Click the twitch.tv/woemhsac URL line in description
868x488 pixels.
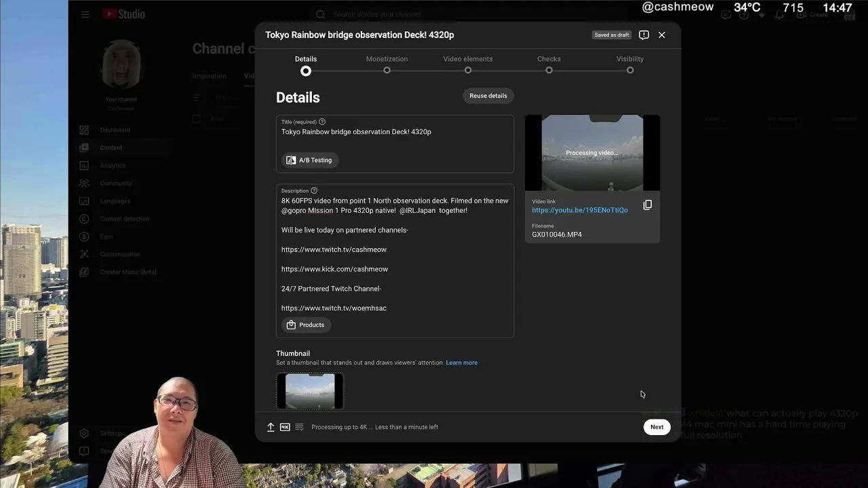334,308
